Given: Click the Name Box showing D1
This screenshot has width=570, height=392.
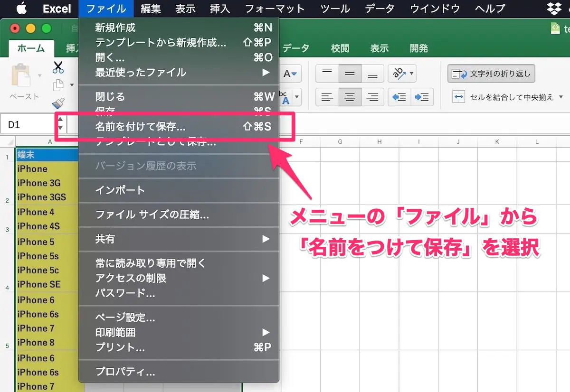Looking at the screenshot, I should 28,124.
